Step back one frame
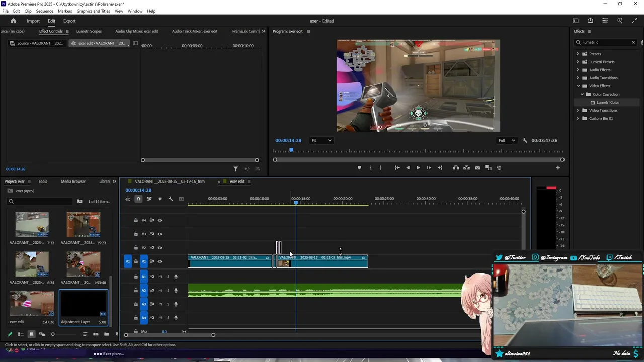 408,168
